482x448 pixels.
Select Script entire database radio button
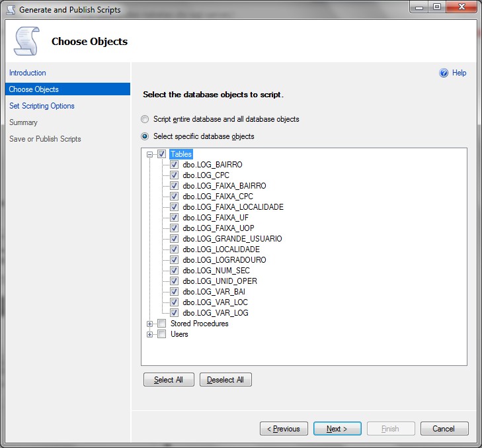(145, 119)
